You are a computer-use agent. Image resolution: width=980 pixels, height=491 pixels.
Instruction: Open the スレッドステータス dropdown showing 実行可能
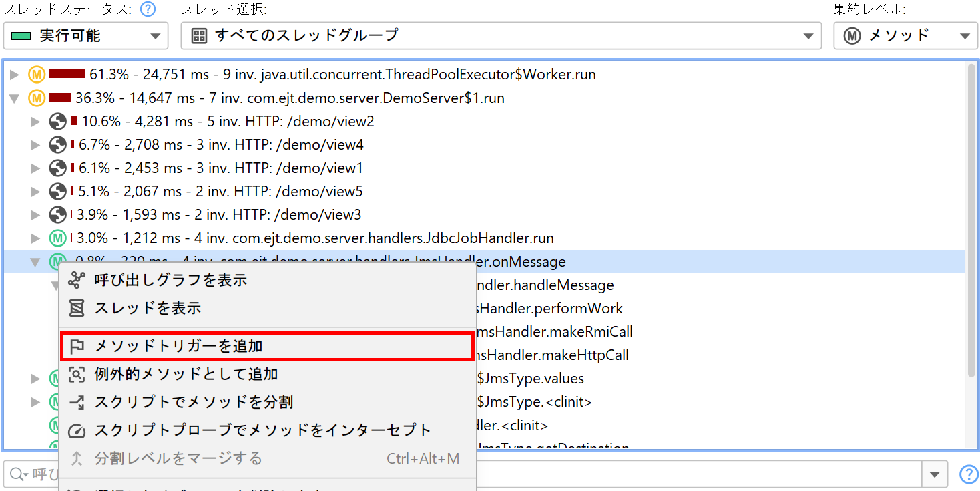(x=85, y=36)
